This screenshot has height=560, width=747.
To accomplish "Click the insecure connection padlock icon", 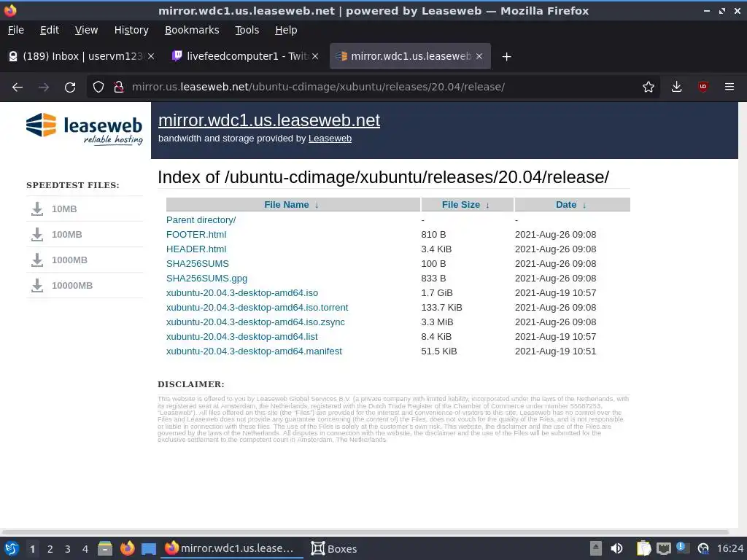I will [x=119, y=87].
